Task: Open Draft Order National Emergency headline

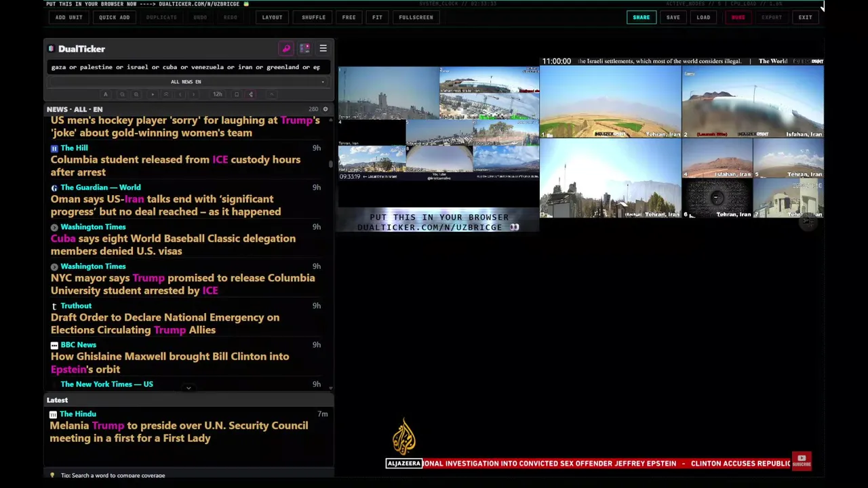Action: tap(165, 323)
